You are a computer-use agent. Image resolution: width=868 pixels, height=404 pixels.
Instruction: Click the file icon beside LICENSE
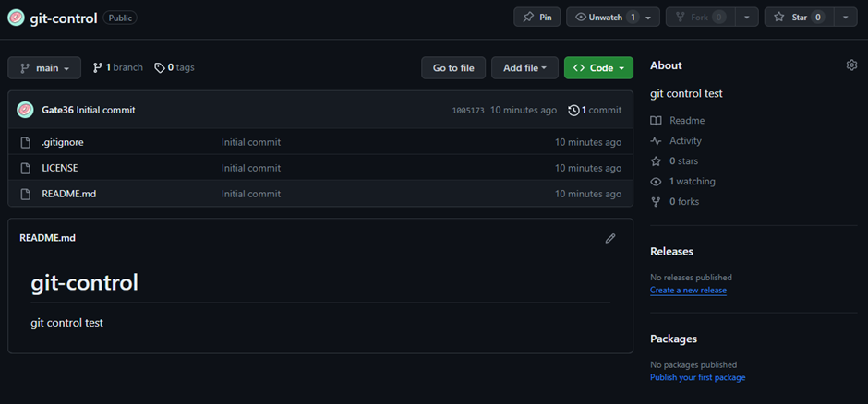[25, 168]
